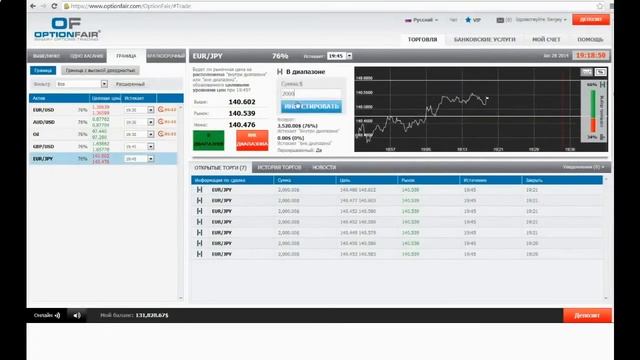Open the expiry dropdown in the GBP/USD row
This screenshot has height=360, width=640.
pyautogui.click(x=151, y=147)
